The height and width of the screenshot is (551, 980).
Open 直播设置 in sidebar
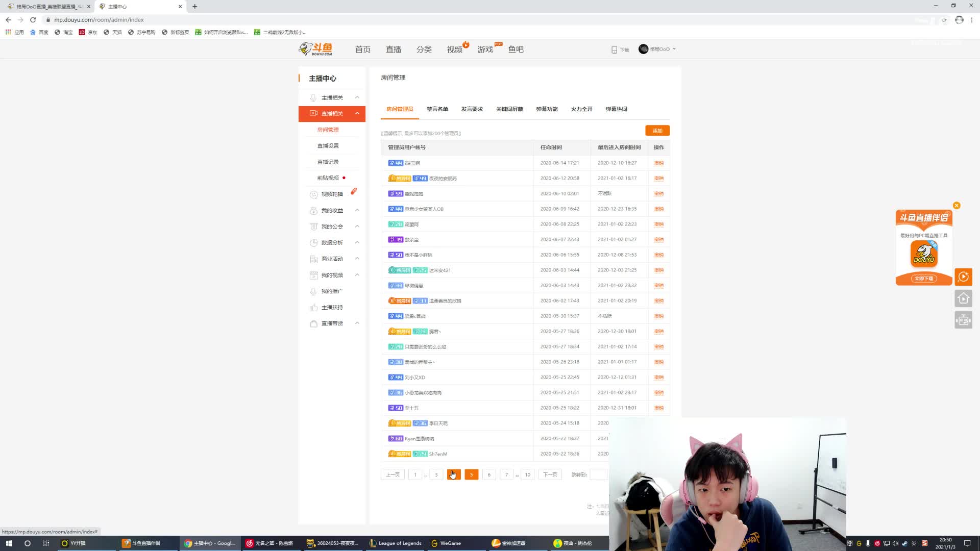click(328, 146)
